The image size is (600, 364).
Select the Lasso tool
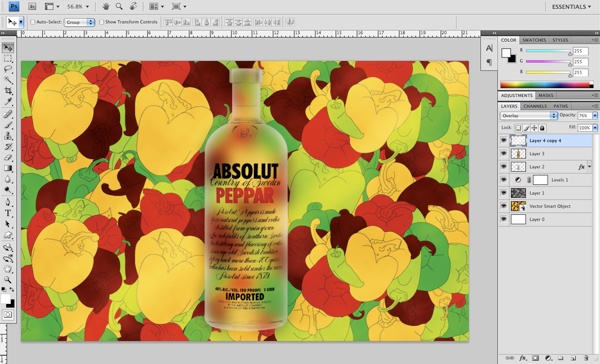pos(8,69)
